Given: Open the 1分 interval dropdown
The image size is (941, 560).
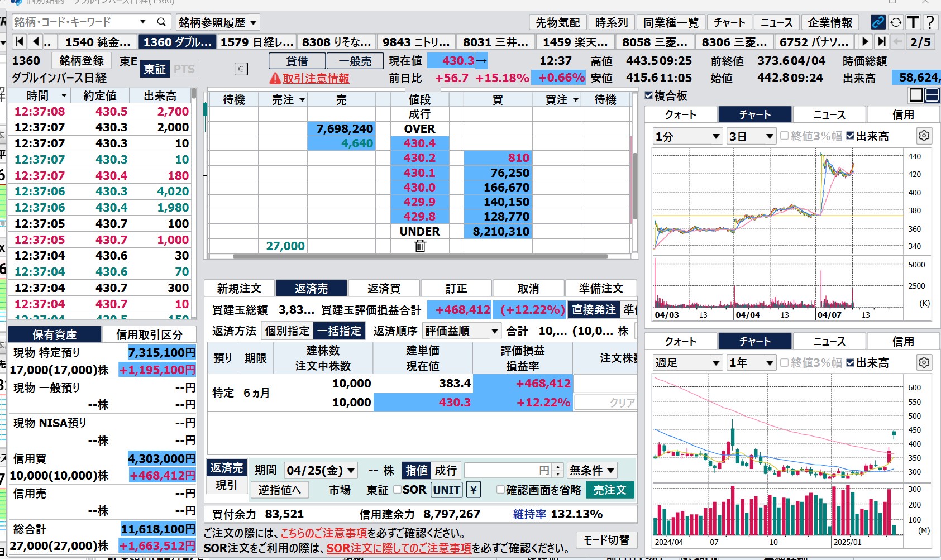Looking at the screenshot, I should tap(687, 136).
